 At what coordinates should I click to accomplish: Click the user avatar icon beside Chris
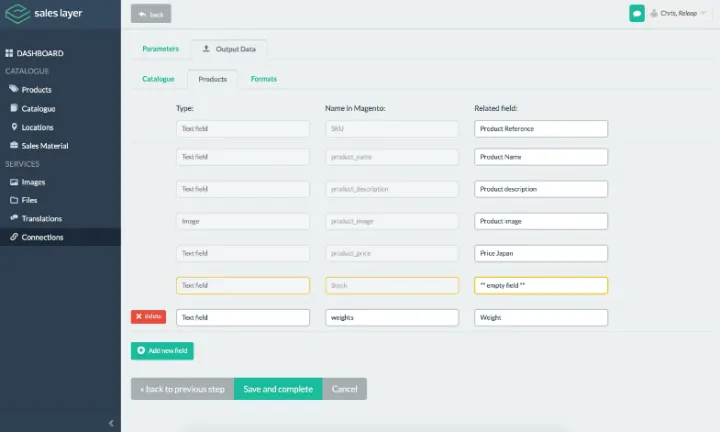pos(654,14)
